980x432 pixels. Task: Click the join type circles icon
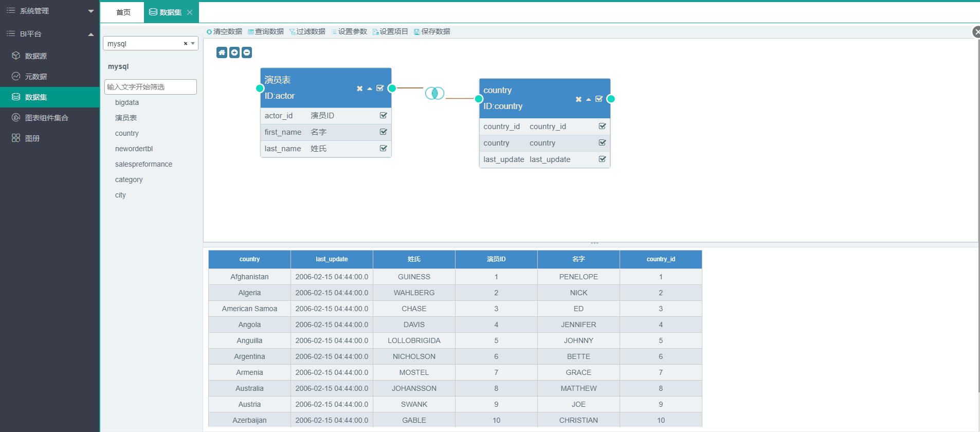click(x=434, y=93)
